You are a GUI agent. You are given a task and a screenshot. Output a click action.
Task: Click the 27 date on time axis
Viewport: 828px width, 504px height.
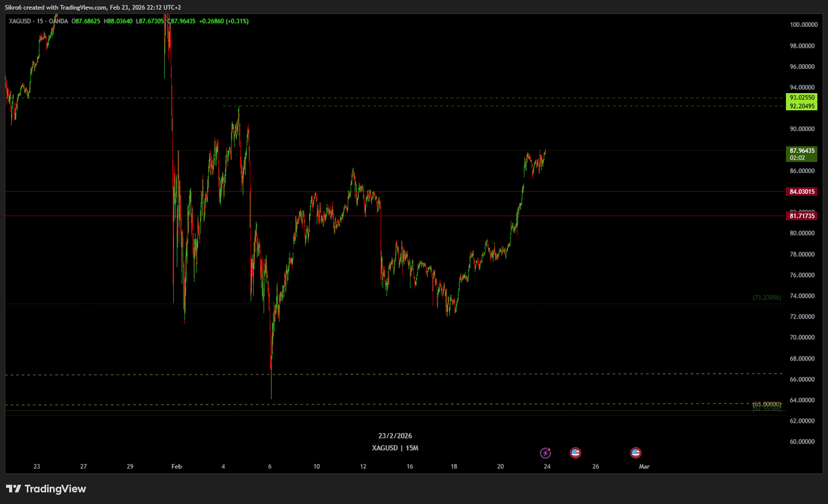[x=83, y=467]
